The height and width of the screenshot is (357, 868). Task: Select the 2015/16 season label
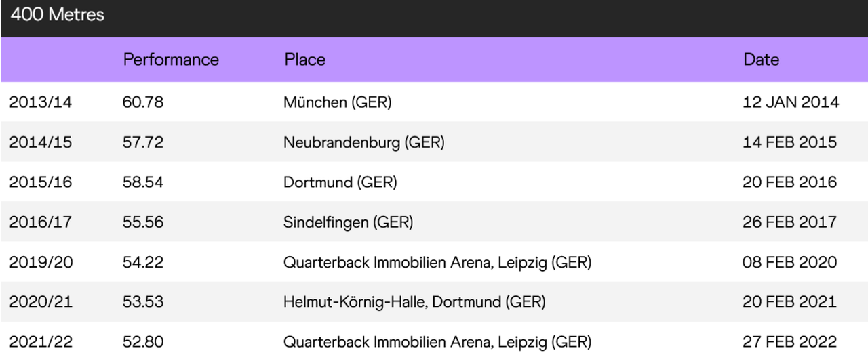tap(41, 182)
